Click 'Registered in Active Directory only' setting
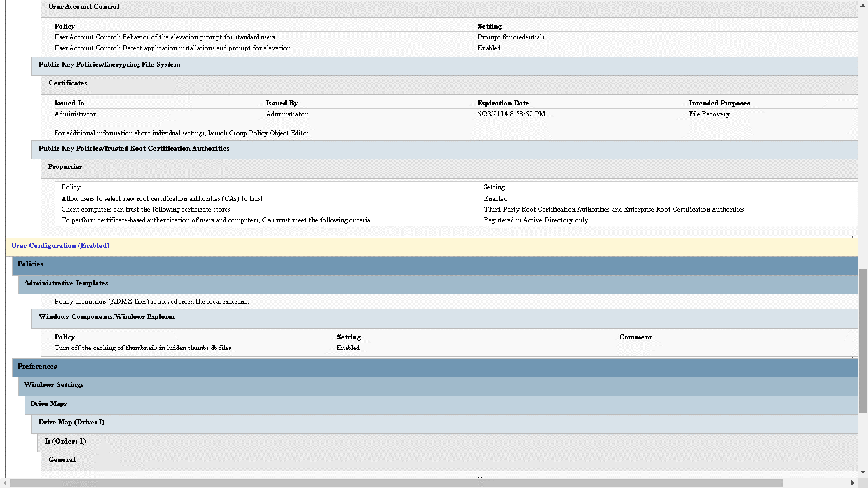Screen dimensions: 868x488 coord(536,220)
